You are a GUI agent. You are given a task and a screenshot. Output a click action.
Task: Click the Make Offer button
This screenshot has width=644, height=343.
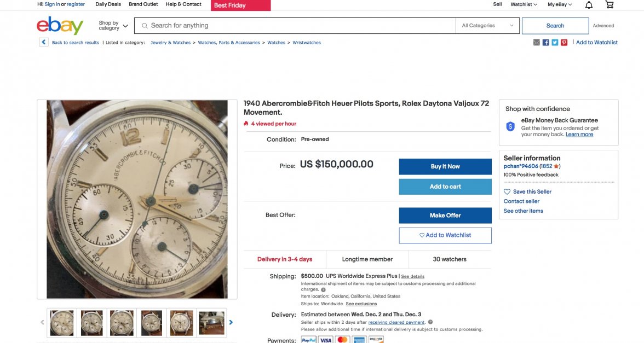(x=445, y=216)
